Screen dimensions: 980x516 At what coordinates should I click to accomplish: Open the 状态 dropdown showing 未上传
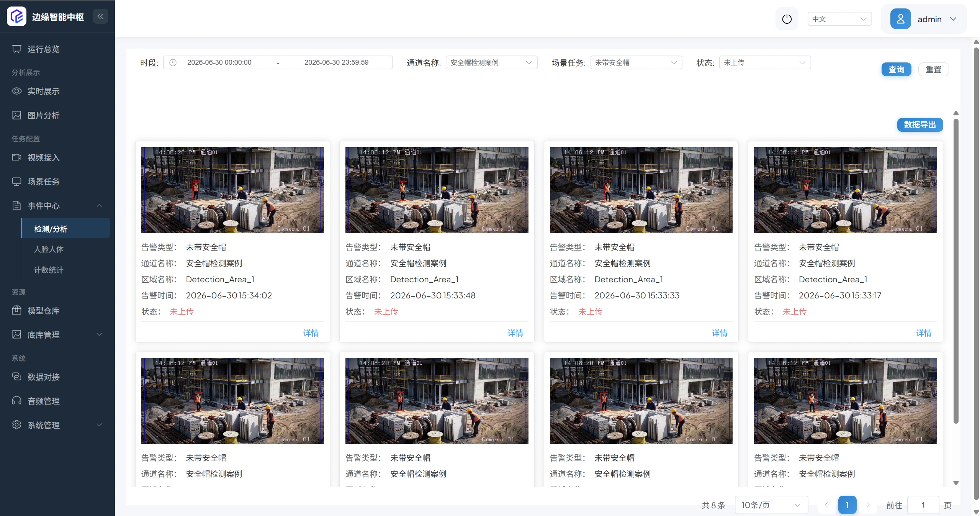click(x=765, y=62)
